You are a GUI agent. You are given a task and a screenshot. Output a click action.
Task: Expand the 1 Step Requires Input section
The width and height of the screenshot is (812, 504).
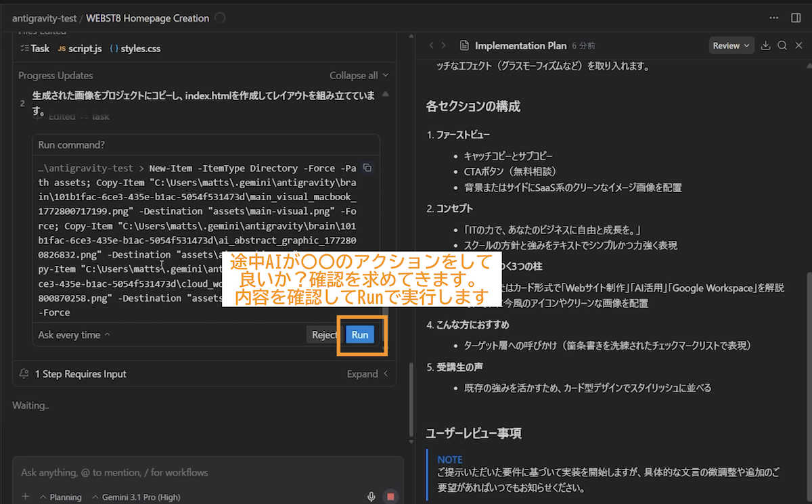(367, 374)
